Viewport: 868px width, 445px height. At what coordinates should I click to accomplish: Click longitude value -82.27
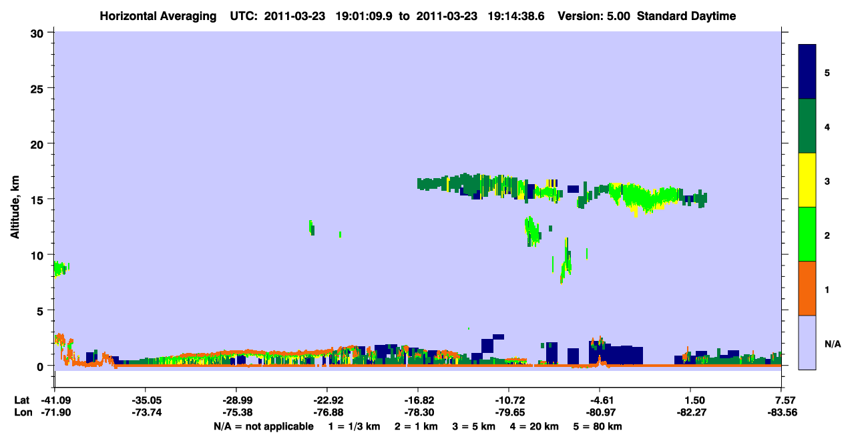click(690, 412)
